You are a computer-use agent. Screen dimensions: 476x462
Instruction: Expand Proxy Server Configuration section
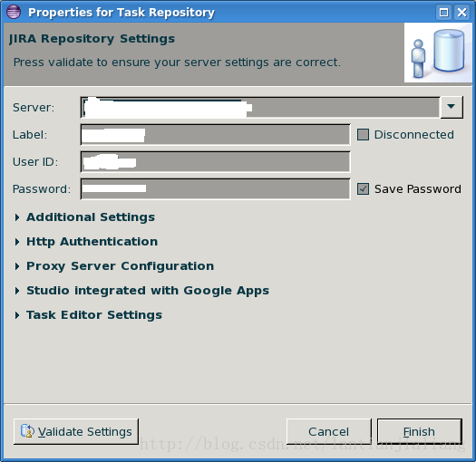pyautogui.click(x=17, y=266)
